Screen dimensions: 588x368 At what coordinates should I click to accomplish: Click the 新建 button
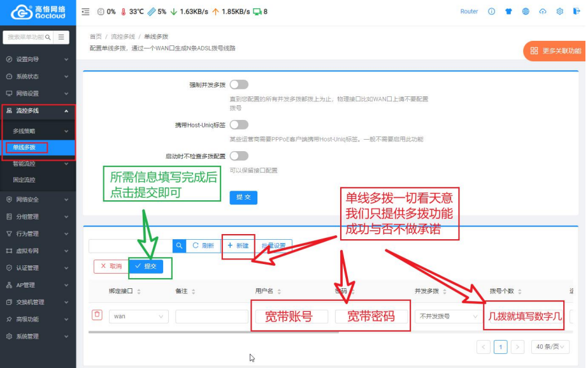point(238,246)
